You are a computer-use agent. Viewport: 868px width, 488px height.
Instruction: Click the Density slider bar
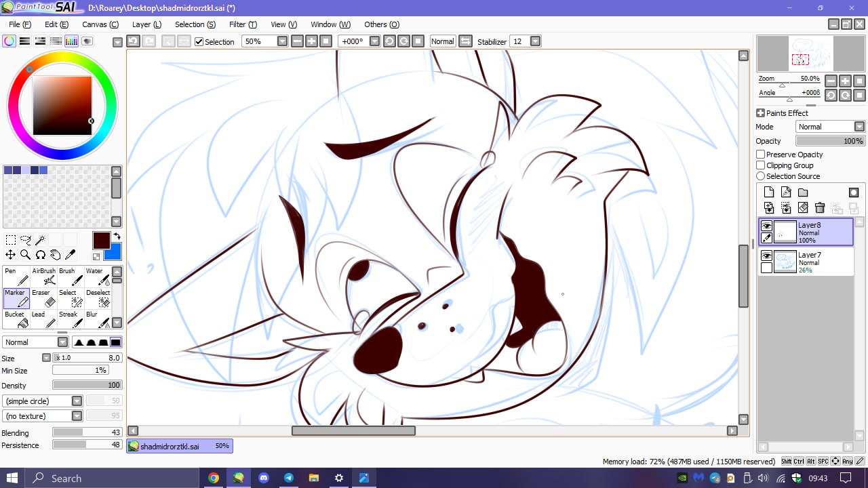87,385
